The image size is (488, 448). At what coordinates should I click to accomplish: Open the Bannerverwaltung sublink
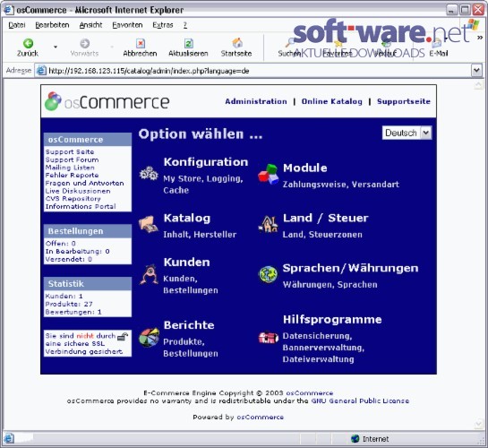[x=323, y=348]
